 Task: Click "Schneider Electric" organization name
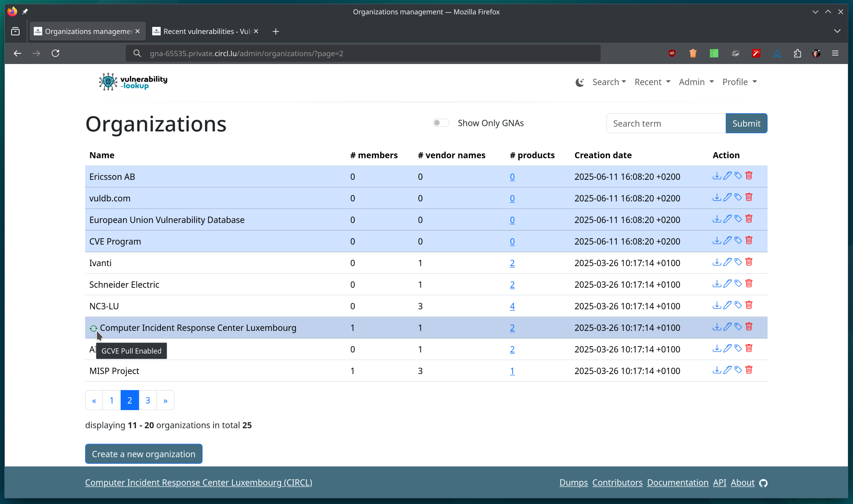(124, 284)
